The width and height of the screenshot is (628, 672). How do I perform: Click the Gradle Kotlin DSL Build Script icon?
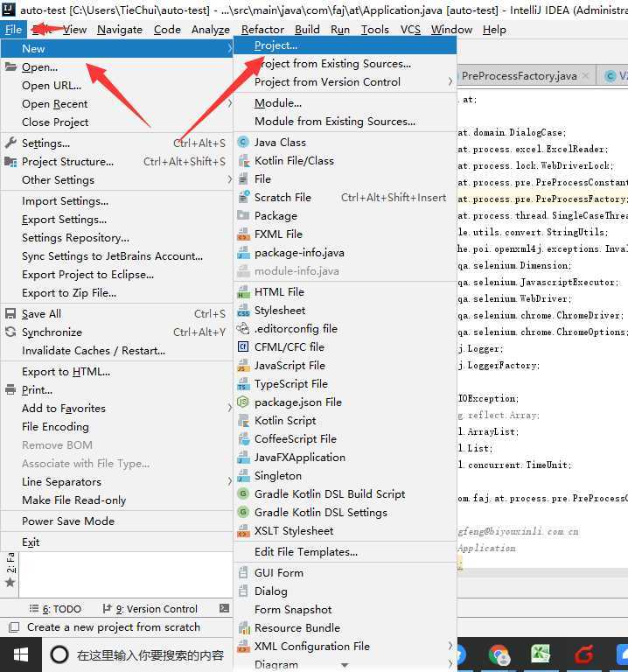coord(243,494)
